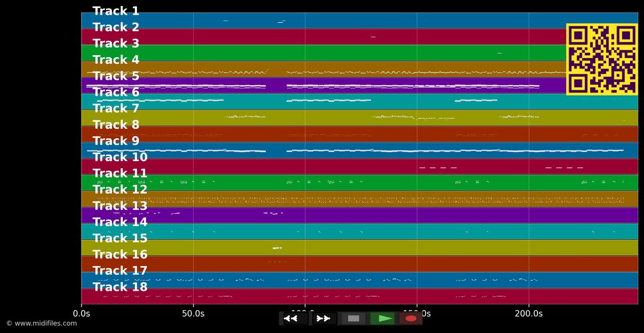
Task: Select the Track 2 label
Action: click(116, 27)
